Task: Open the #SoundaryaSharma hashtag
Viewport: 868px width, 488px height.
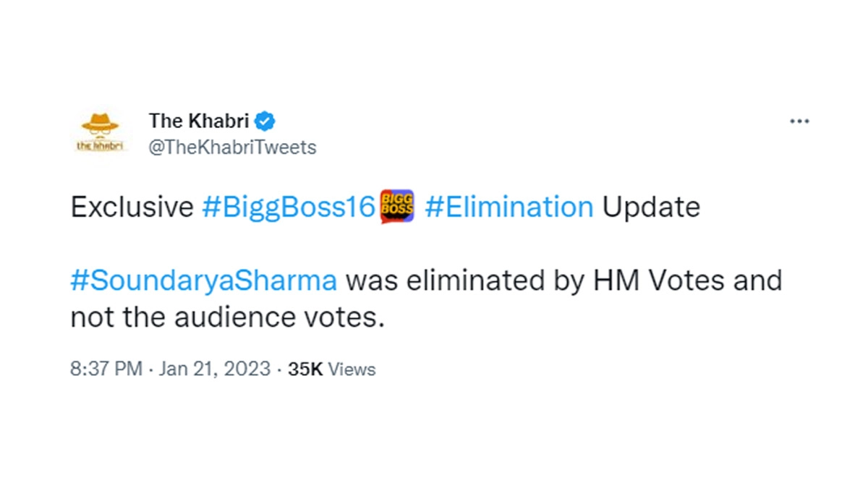Action: click(x=203, y=280)
